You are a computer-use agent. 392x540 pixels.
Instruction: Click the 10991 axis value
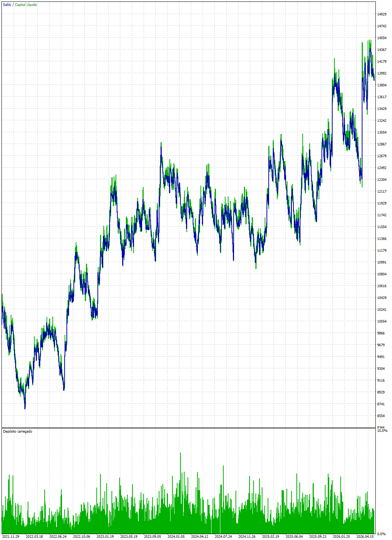(382, 262)
